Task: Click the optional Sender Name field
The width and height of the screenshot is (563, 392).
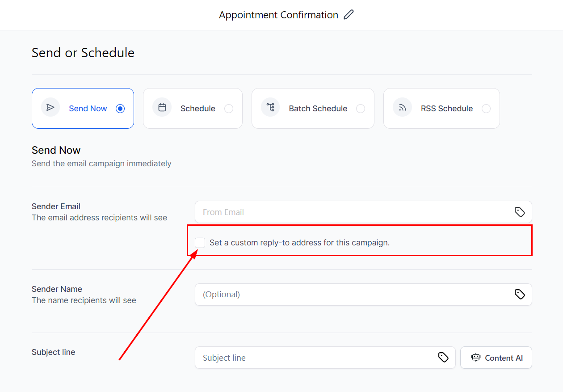Action: [x=353, y=294]
